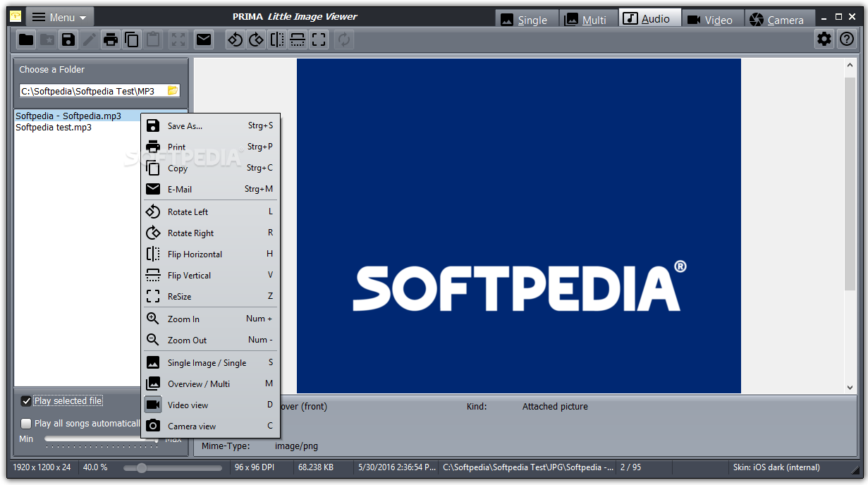Image resolution: width=868 pixels, height=485 pixels.
Task: Adjust the zoom slider in status bar
Action: click(173, 467)
